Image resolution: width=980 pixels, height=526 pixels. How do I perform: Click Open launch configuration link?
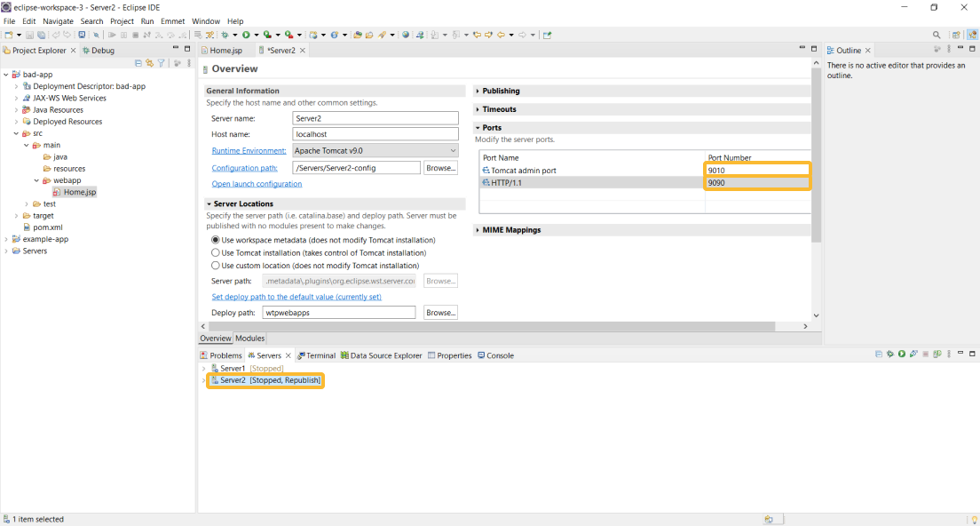[257, 184]
